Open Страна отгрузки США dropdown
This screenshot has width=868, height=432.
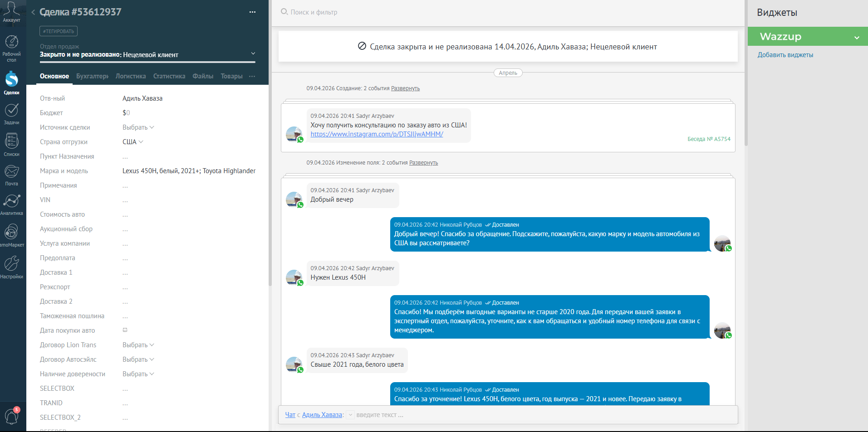[x=133, y=142]
